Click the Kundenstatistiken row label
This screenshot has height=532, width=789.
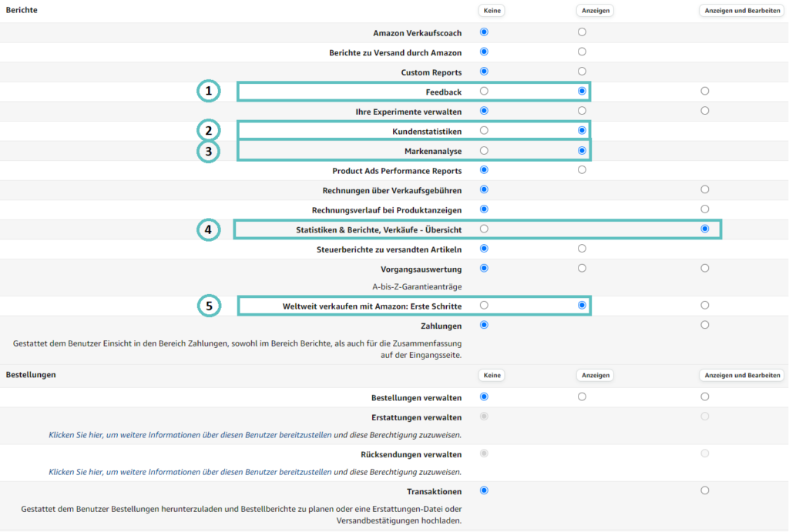(x=427, y=131)
